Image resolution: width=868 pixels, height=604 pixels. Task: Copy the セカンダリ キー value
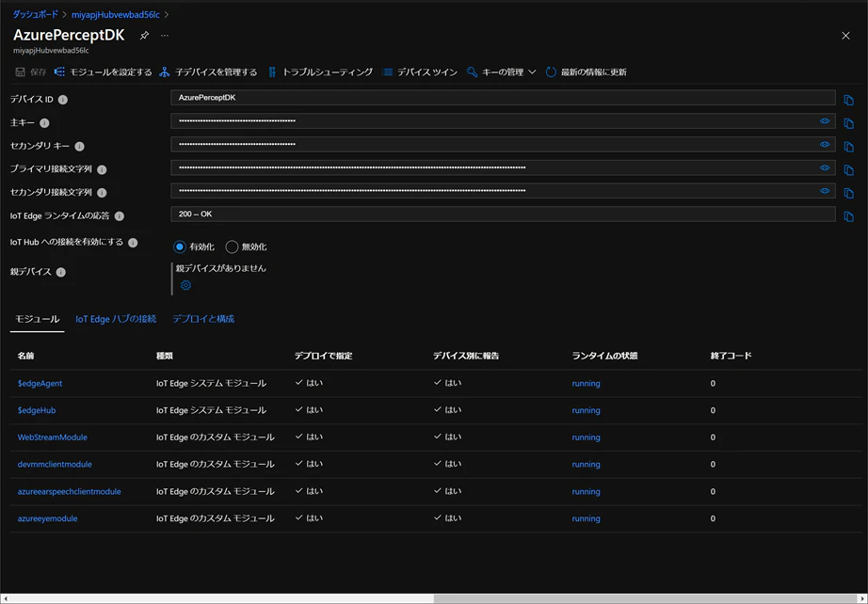[x=848, y=147]
